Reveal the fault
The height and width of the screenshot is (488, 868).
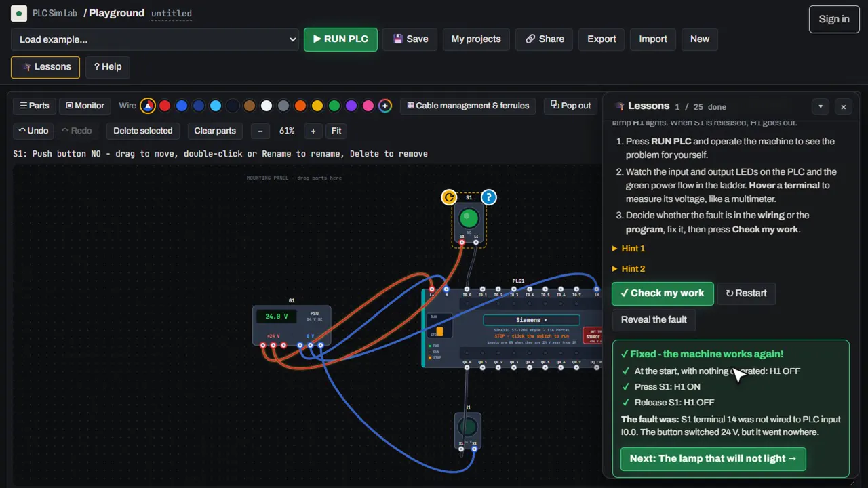click(654, 320)
